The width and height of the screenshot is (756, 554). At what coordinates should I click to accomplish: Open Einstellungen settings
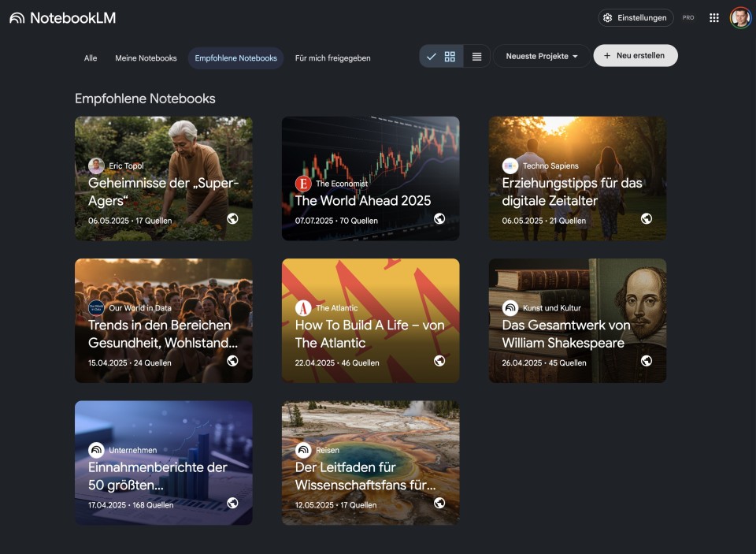(x=635, y=18)
